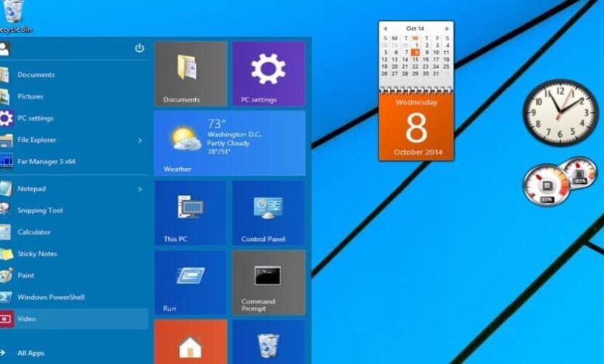
Task: Click the Snipping Tool scissors icon
Action: click(x=5, y=210)
